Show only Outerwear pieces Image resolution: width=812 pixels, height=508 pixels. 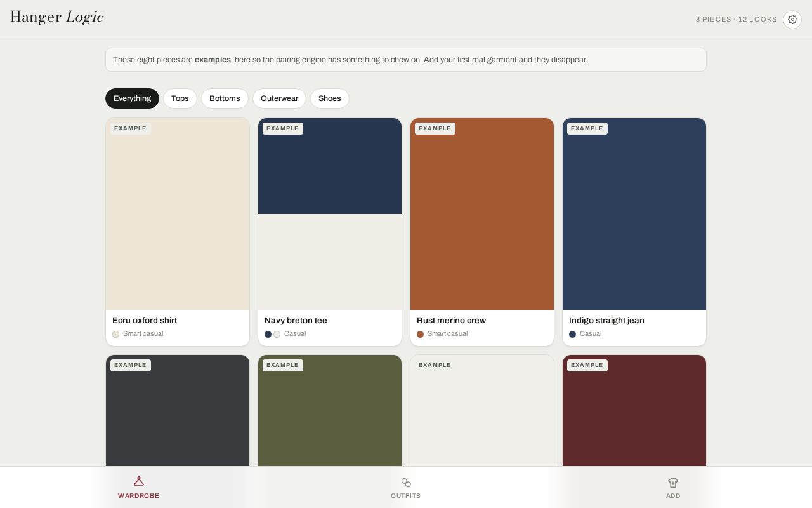(279, 98)
